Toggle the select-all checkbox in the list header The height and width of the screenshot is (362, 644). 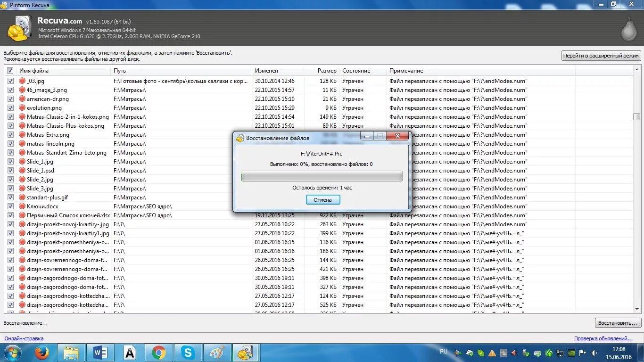10,71
